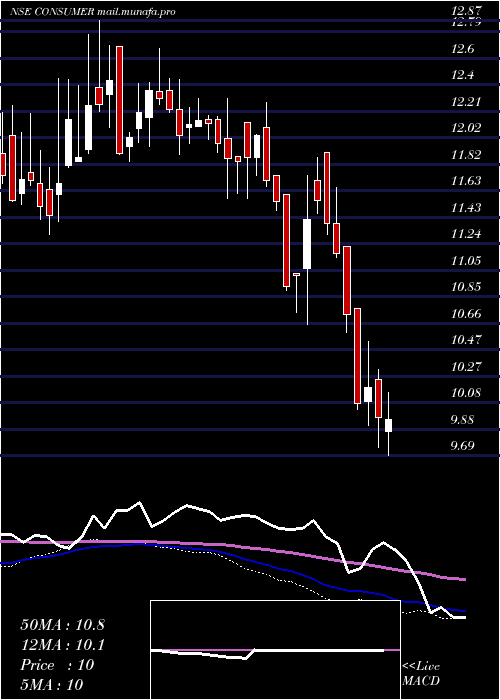
Task: Click the 10.85 price axis label
Action: coord(467,287)
